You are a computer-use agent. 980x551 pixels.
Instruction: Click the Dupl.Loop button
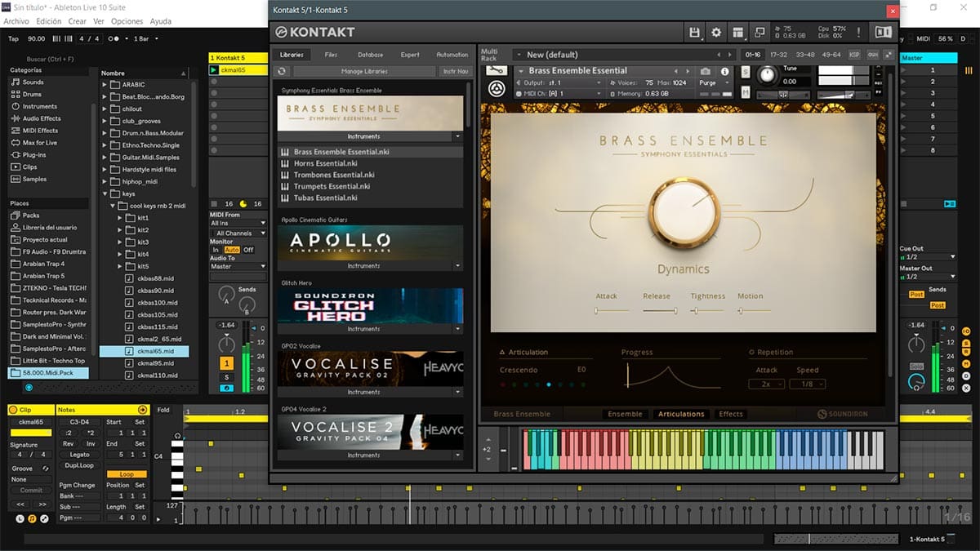pyautogui.click(x=79, y=465)
